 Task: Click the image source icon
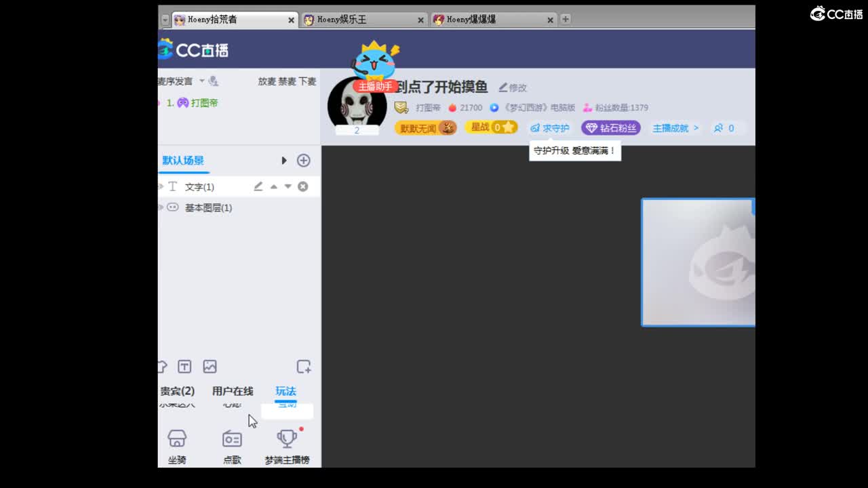point(210,366)
